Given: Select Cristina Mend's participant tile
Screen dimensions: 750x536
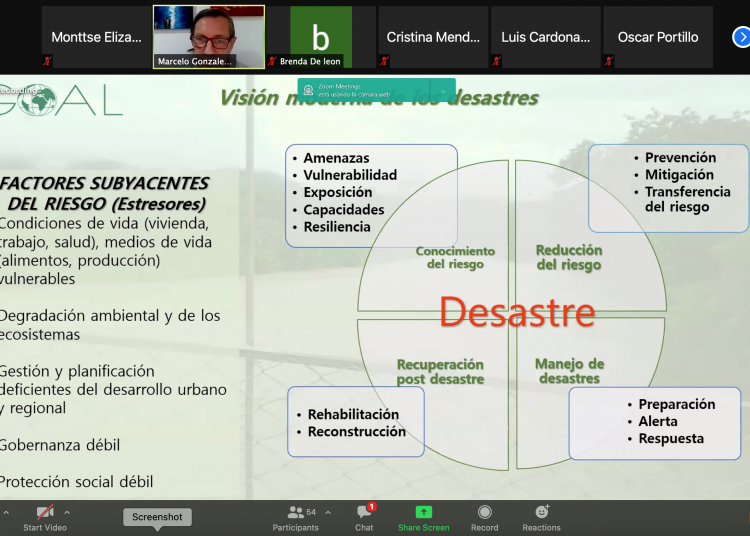Looking at the screenshot, I should click(x=432, y=37).
